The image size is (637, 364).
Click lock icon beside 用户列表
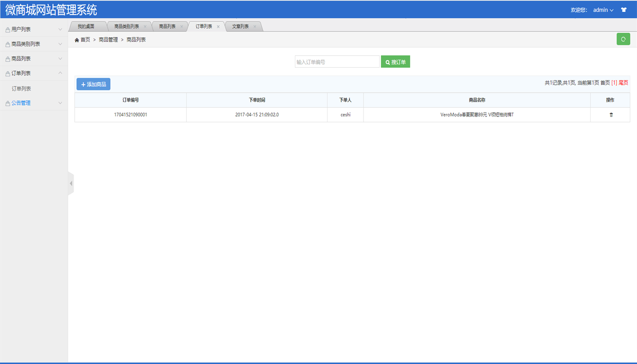click(8, 30)
